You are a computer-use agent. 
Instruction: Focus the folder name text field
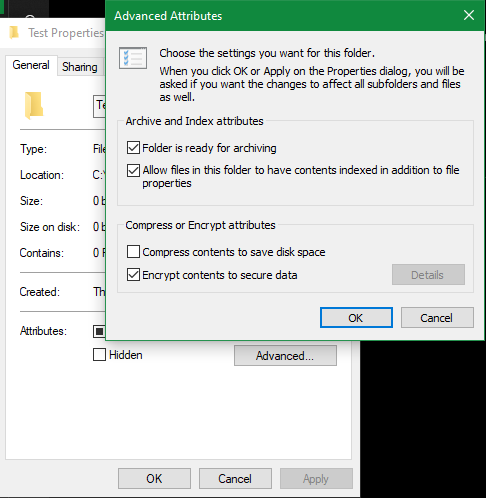pyautogui.click(x=99, y=106)
